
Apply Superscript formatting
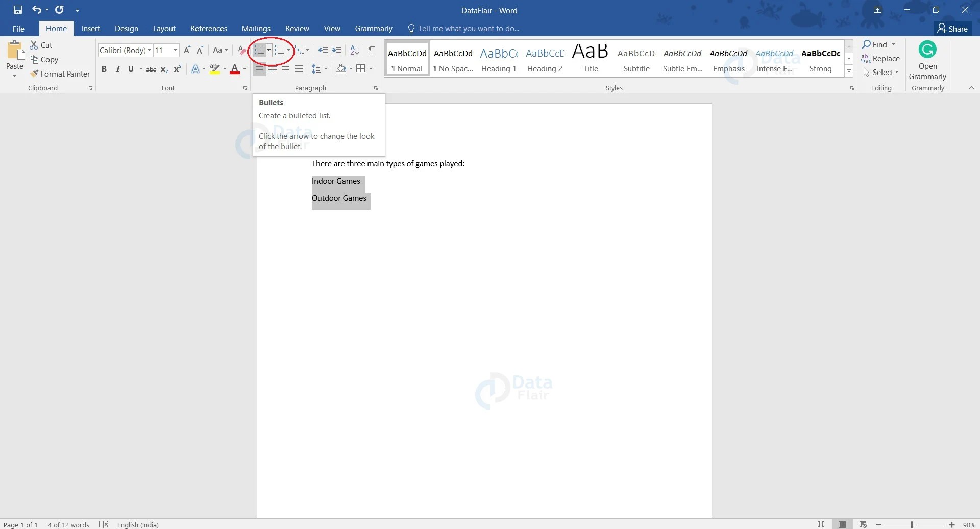[177, 69]
